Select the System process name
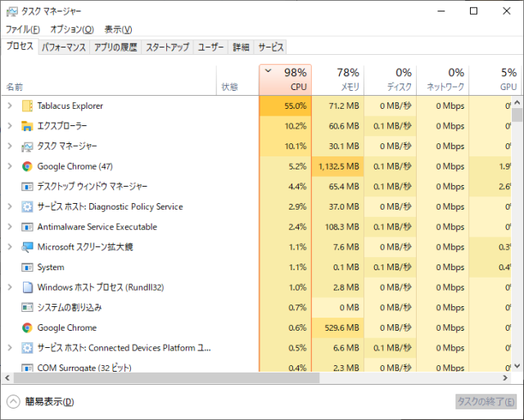 pos(51,267)
